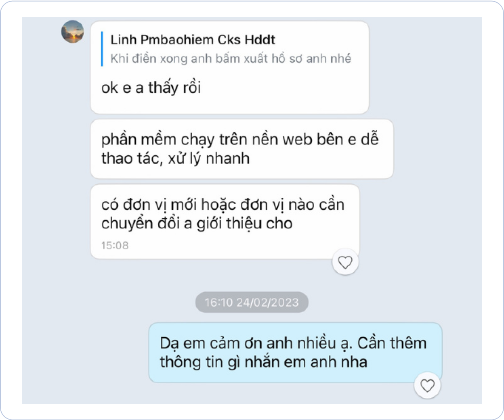Select the blue bubble 'Dạ em cảm ơn anh nhiều ạ'

click(295, 353)
